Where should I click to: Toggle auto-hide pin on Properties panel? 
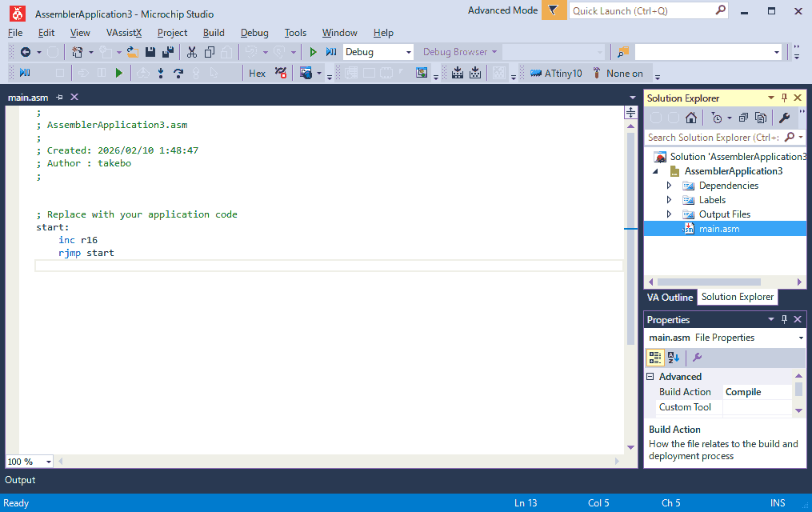coord(784,319)
